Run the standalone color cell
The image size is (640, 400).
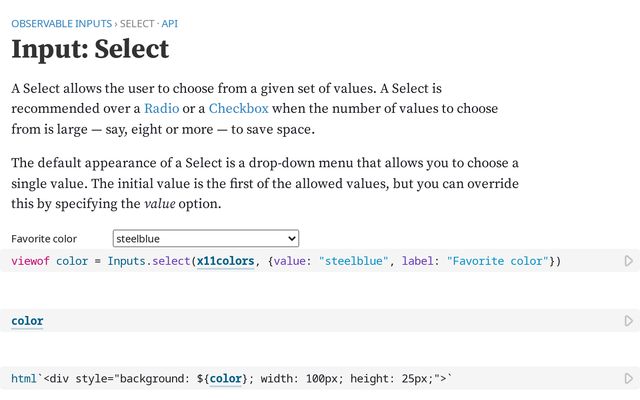(x=629, y=321)
